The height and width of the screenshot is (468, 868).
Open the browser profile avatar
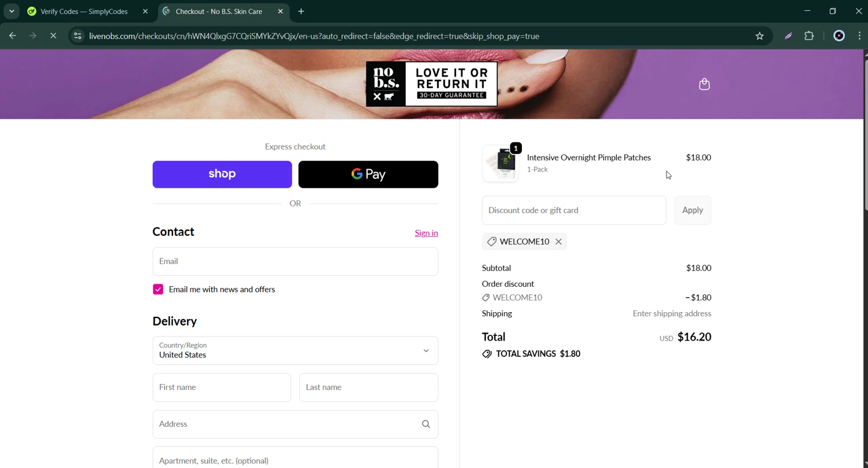click(x=839, y=36)
